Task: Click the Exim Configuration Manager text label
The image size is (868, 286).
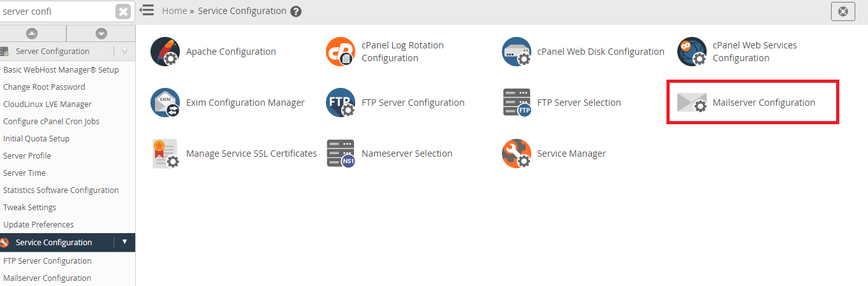Action: coord(246,103)
